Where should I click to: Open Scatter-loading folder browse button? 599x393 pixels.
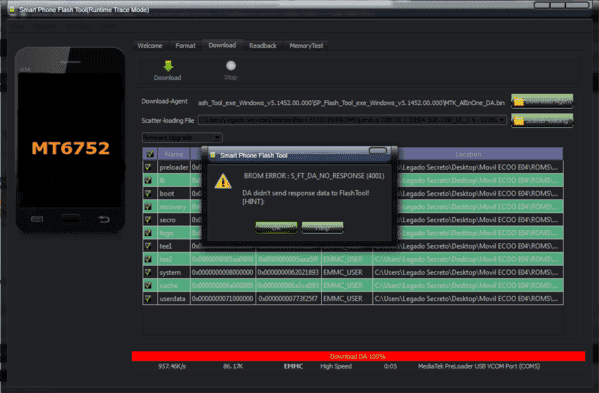(x=542, y=121)
